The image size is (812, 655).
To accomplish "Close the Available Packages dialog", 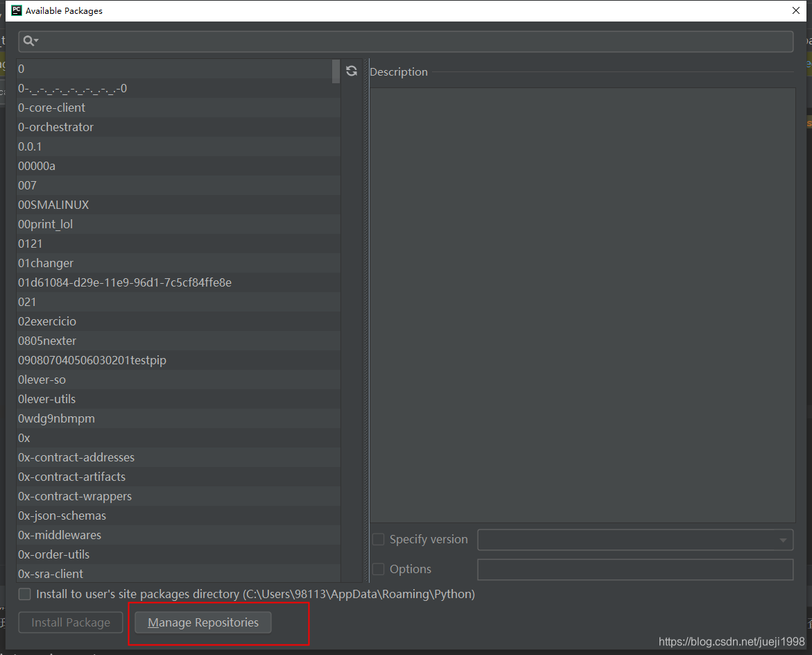I will click(x=796, y=10).
